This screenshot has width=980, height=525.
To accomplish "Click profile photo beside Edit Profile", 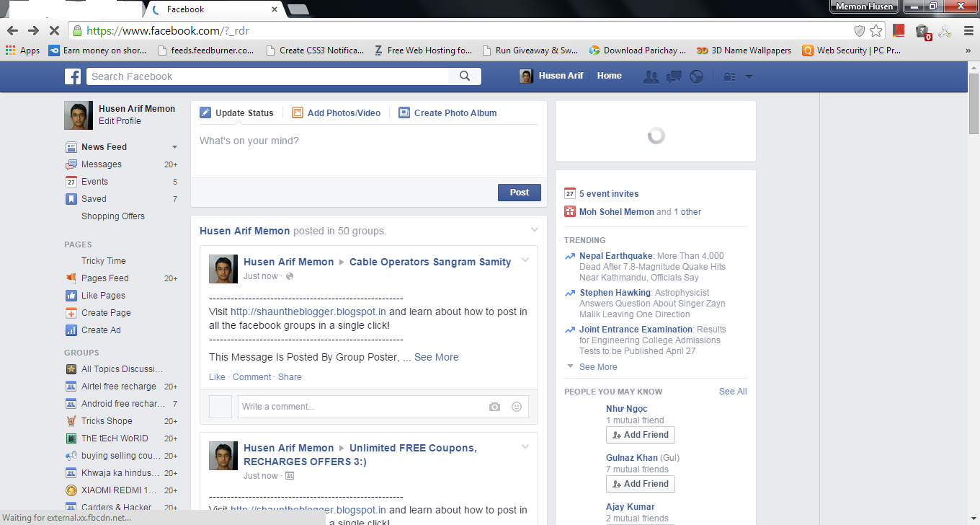I will coord(79,115).
